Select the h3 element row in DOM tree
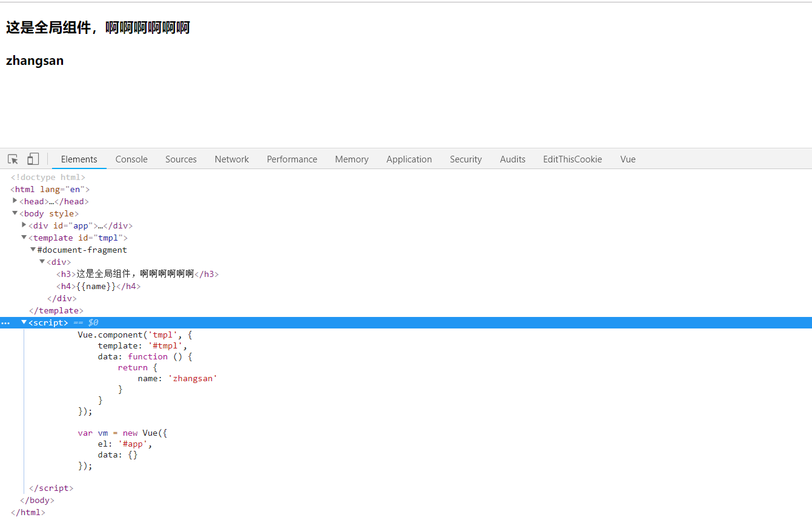Viewport: 812px width, 523px height. [x=137, y=274]
